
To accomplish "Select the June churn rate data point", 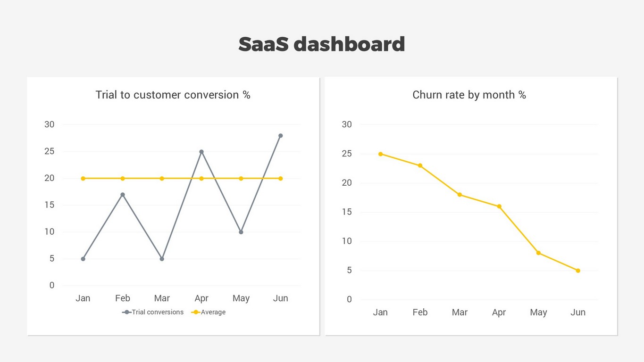I will [x=578, y=271].
